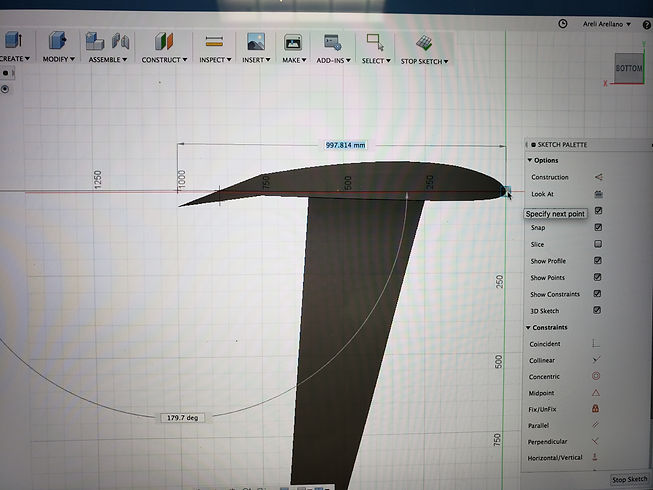Viewport: 653px width, 490px height.
Task: Click the 179.7 deg angle field
Action: click(182, 418)
